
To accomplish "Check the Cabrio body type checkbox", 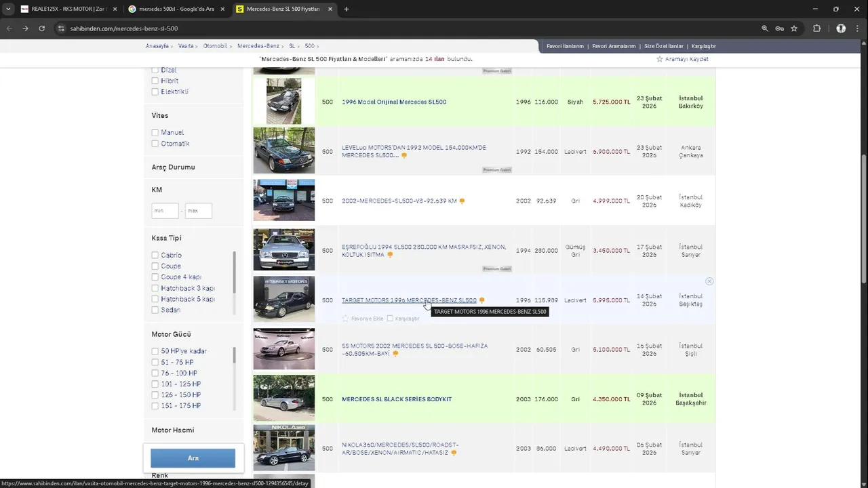I will [x=155, y=256].
